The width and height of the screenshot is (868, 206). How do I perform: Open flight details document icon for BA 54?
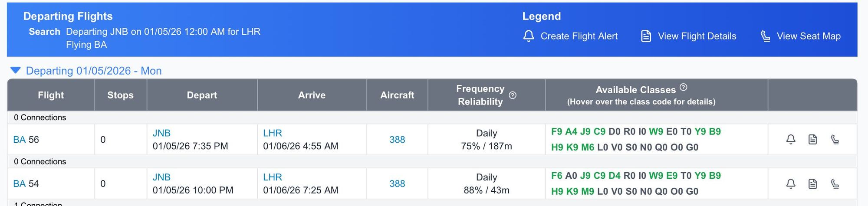pos(813,183)
